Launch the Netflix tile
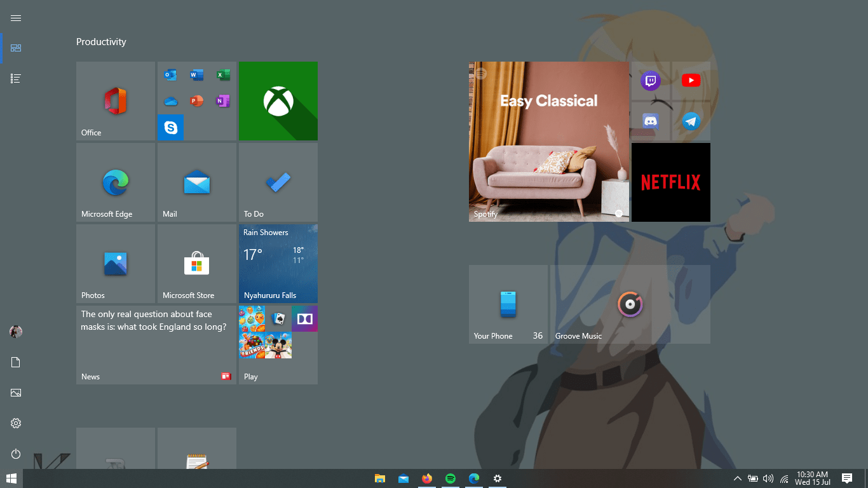The height and width of the screenshot is (488, 868). [671, 182]
